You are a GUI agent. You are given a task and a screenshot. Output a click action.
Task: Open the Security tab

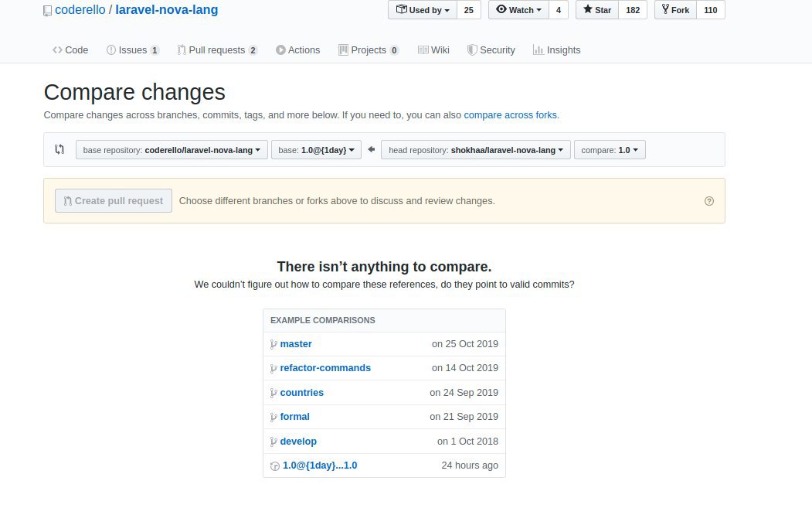[x=491, y=50]
